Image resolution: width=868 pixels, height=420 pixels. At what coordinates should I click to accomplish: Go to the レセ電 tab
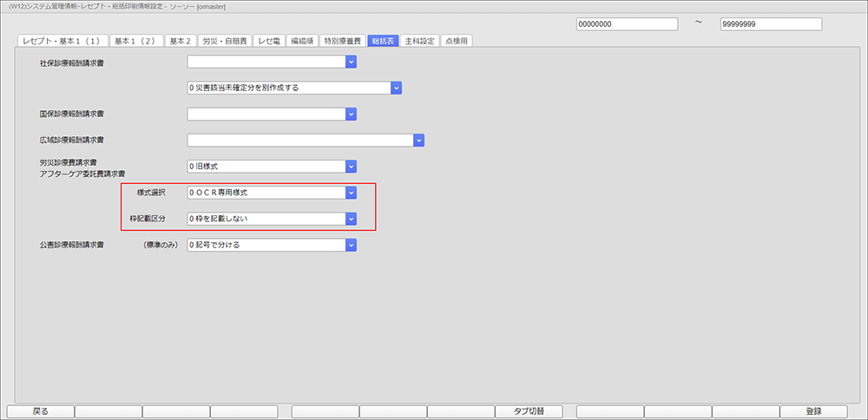click(269, 41)
